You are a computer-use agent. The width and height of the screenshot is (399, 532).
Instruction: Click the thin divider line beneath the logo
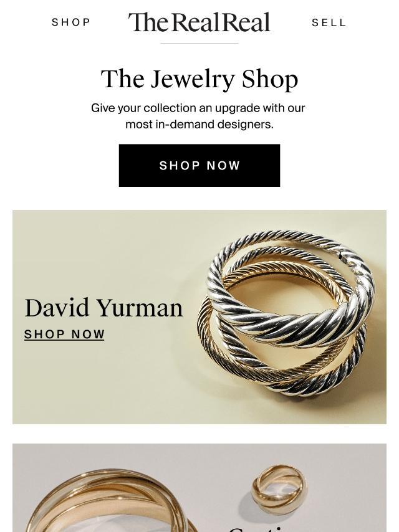point(199,43)
